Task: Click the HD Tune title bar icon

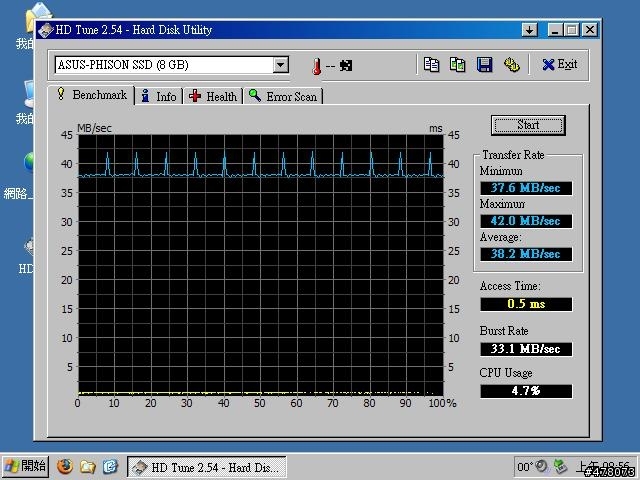Action: 45,30
